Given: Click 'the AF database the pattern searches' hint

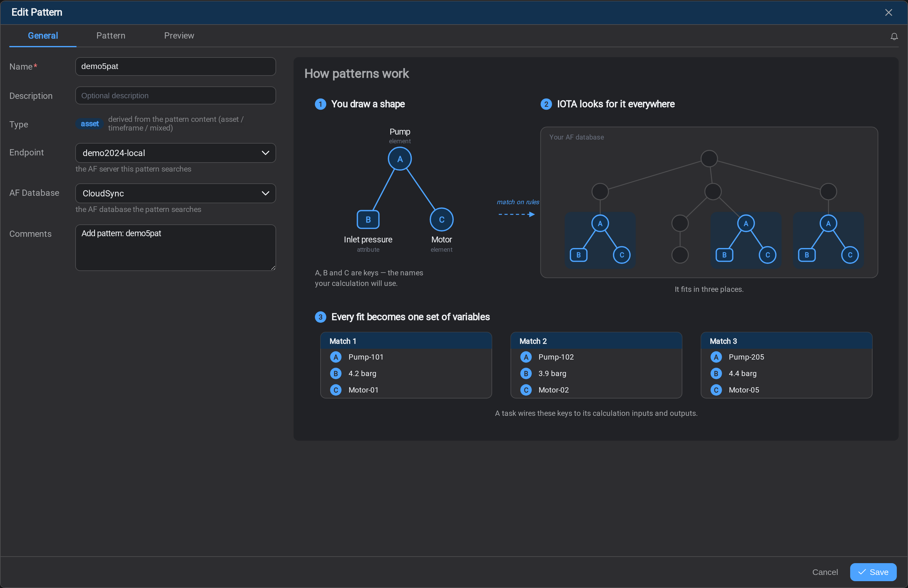Looking at the screenshot, I should tap(138, 209).
